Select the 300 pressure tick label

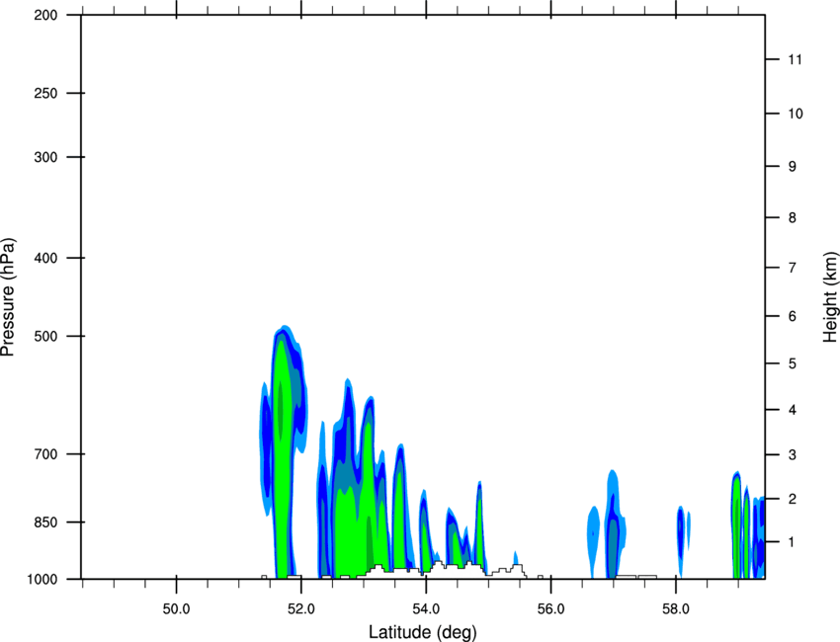45,157
